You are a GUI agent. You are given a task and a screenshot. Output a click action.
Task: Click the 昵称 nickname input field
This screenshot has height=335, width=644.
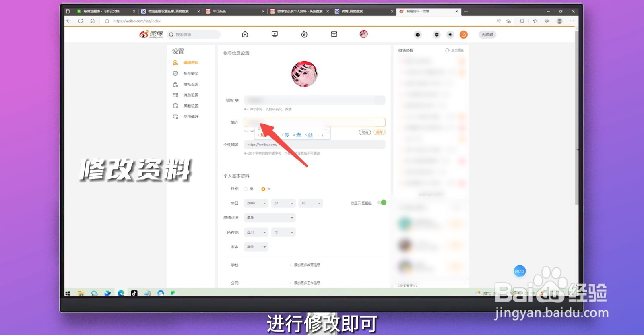[x=314, y=100]
